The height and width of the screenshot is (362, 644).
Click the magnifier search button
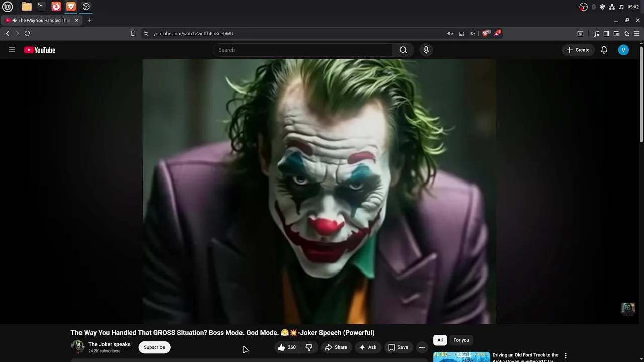[x=403, y=50]
